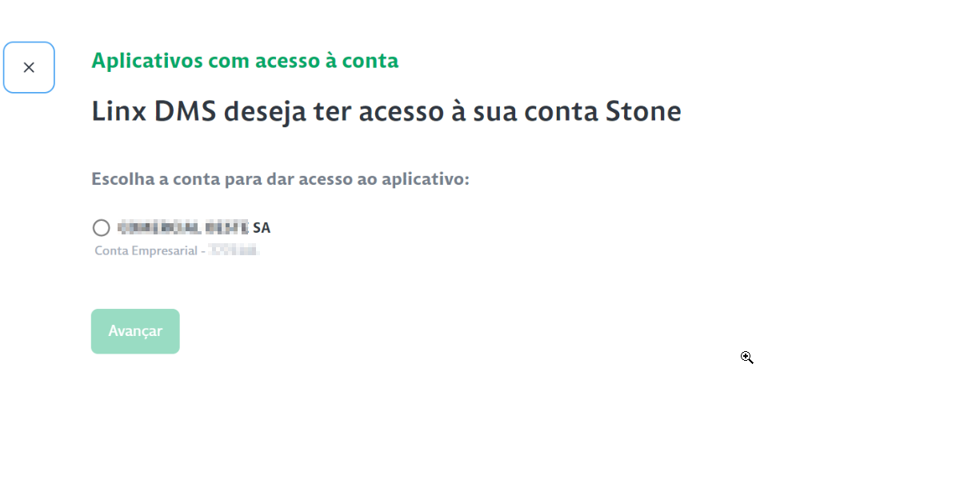This screenshot has width=980, height=480.
Task: Click the Avançar button
Action: pyautogui.click(x=135, y=331)
